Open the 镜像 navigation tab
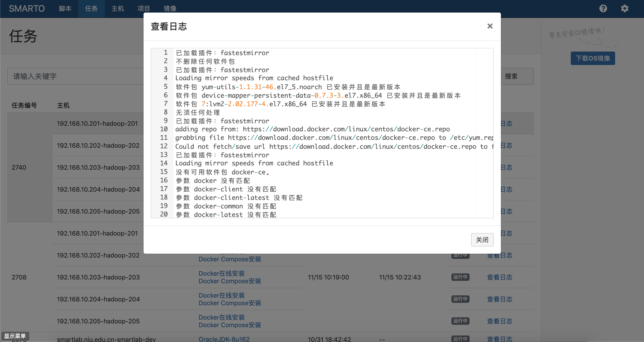 (x=170, y=9)
